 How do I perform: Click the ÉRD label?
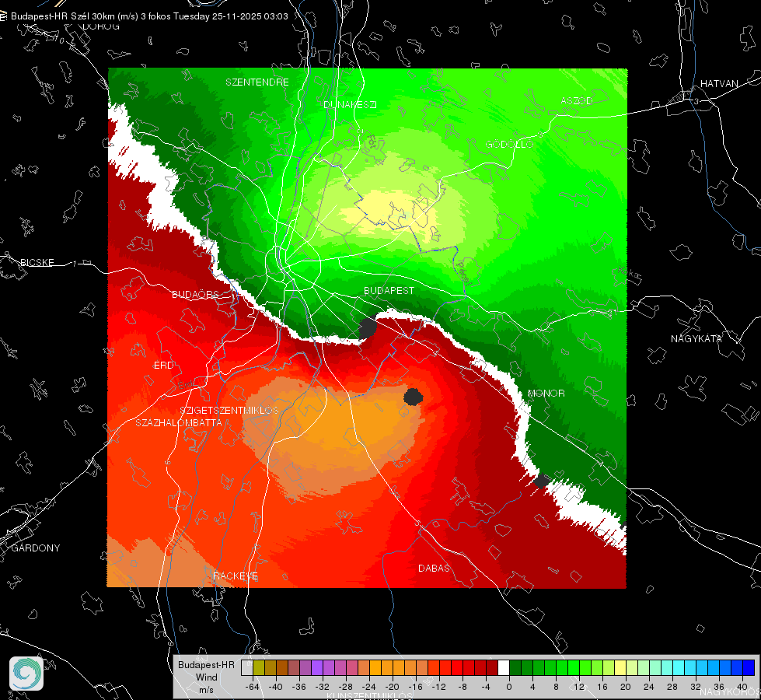click(163, 366)
